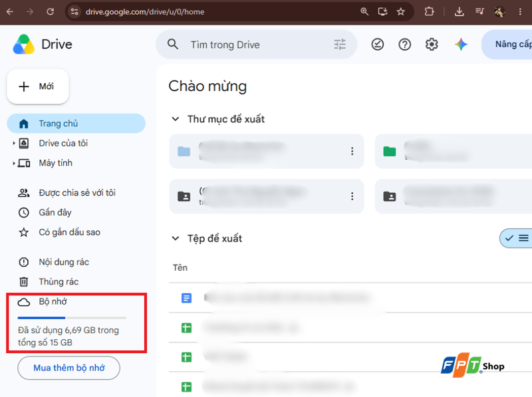Click the Nâng cấp upgrade button
This screenshot has height=397, width=532.
click(507, 45)
